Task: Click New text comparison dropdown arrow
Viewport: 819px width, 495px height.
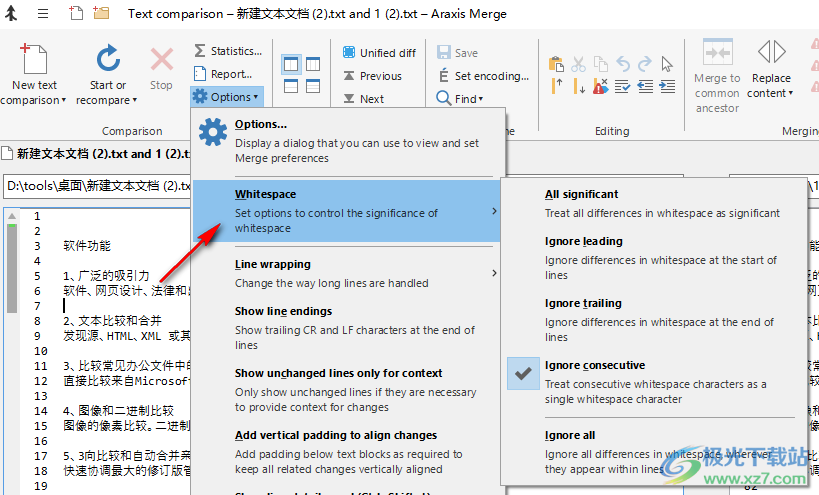Action: coord(64,100)
